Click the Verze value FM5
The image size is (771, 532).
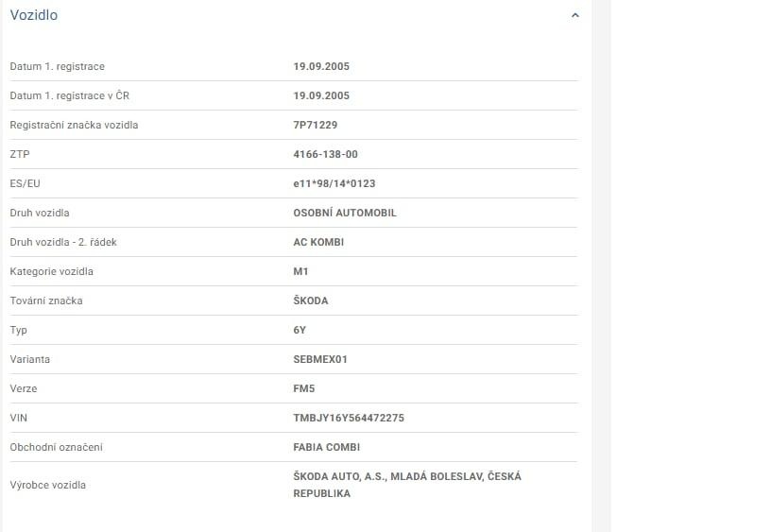coord(303,388)
